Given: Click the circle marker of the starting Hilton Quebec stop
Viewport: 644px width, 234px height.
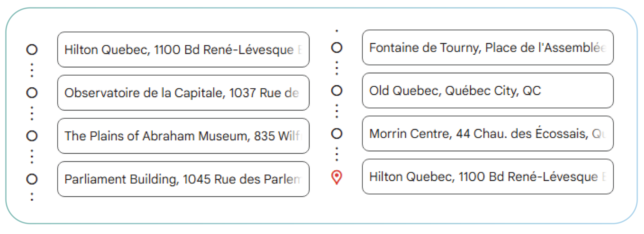Looking at the screenshot, I should point(32,49).
